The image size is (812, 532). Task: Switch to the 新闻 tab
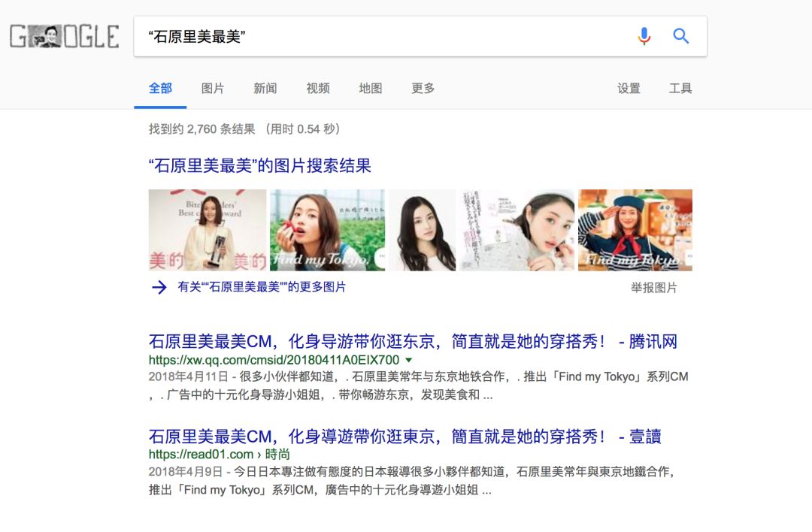tap(265, 89)
